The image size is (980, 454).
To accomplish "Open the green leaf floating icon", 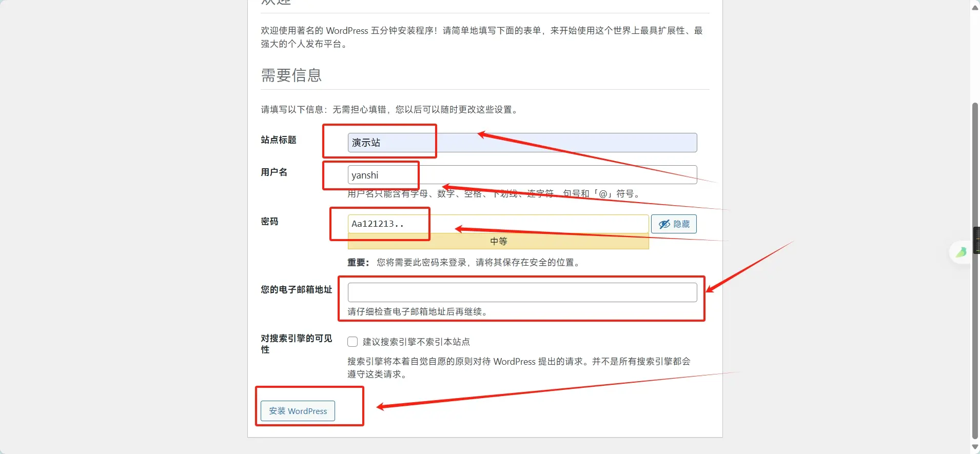I will [x=961, y=252].
